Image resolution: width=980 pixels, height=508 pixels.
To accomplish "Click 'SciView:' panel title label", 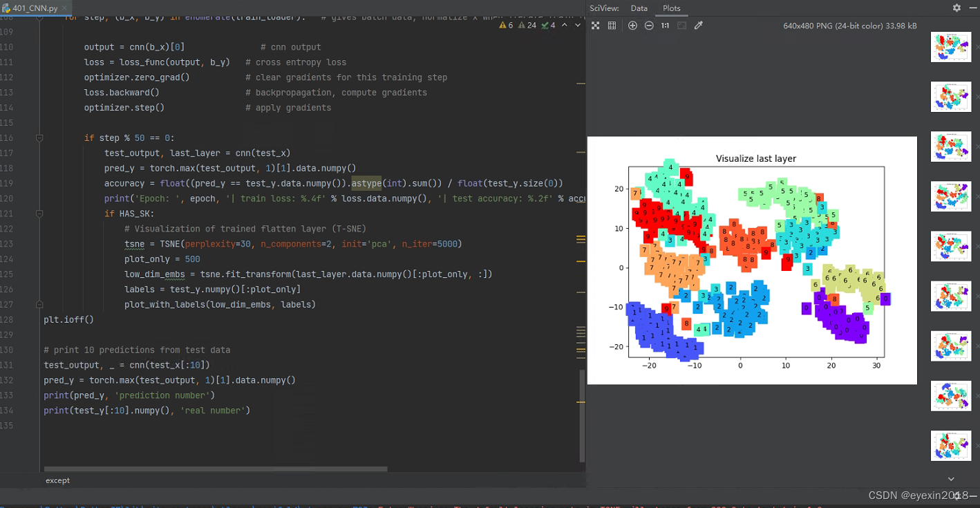I will (605, 8).
